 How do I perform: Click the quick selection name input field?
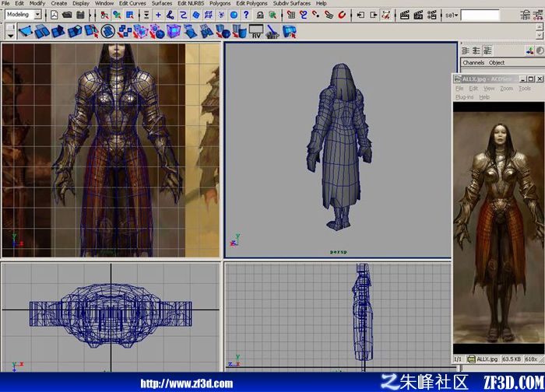point(480,15)
